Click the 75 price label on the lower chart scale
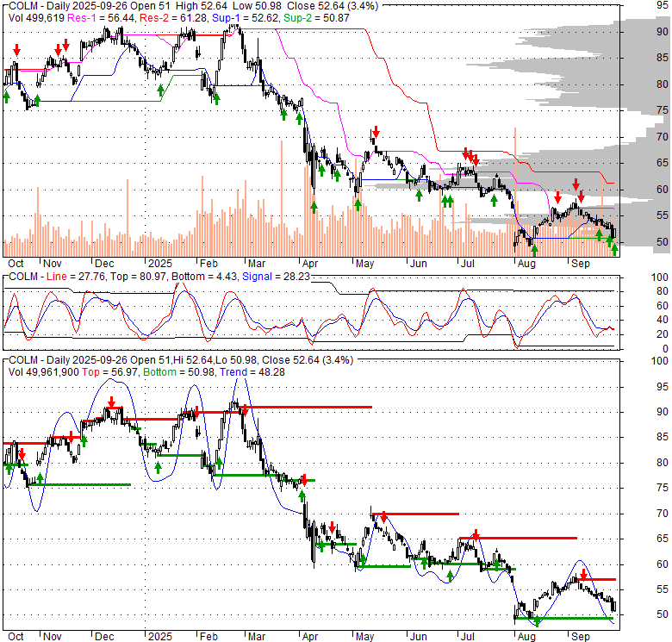This screenshot has width=672, height=642. tap(663, 488)
